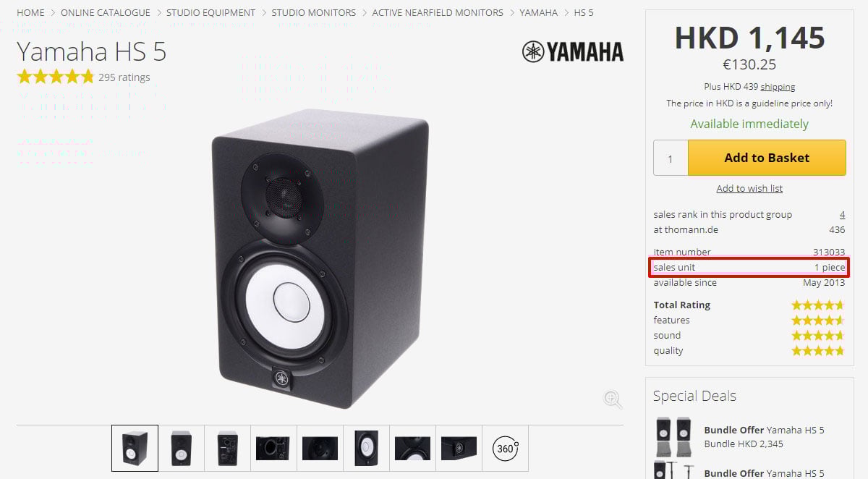Click the magnifier zoom icon on image
Image resolution: width=868 pixels, height=479 pixels.
pos(613,399)
